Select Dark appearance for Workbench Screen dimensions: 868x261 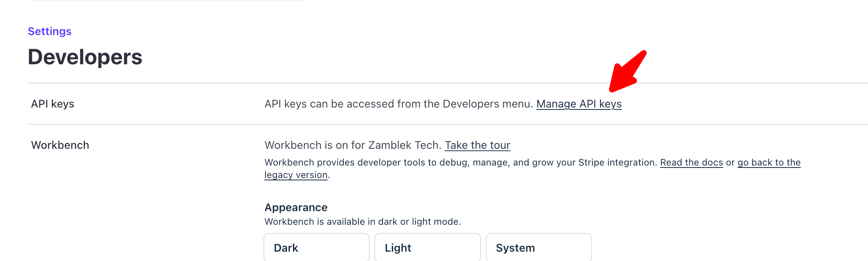pyautogui.click(x=316, y=247)
